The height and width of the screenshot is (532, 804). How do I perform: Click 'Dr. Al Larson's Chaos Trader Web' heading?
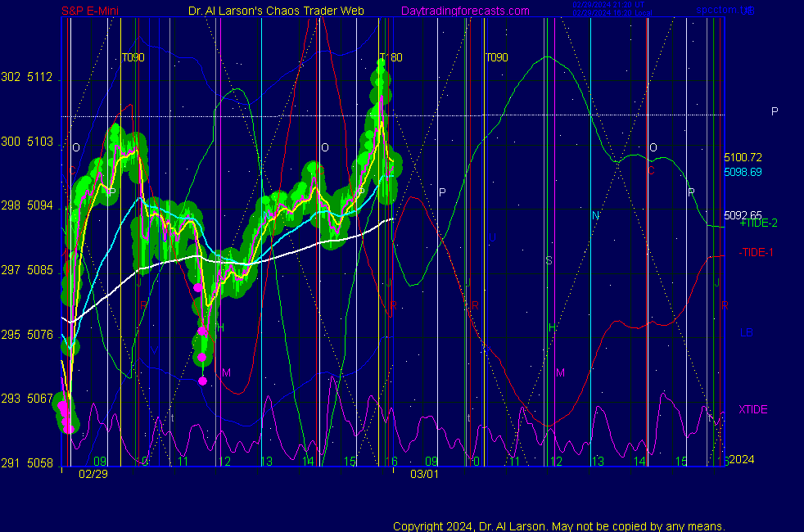[x=276, y=11]
